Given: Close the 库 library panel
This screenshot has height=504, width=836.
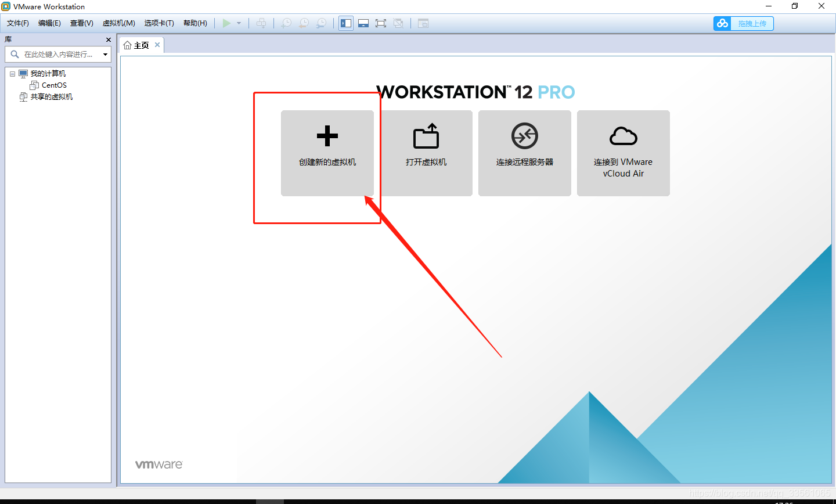Looking at the screenshot, I should pyautogui.click(x=109, y=39).
